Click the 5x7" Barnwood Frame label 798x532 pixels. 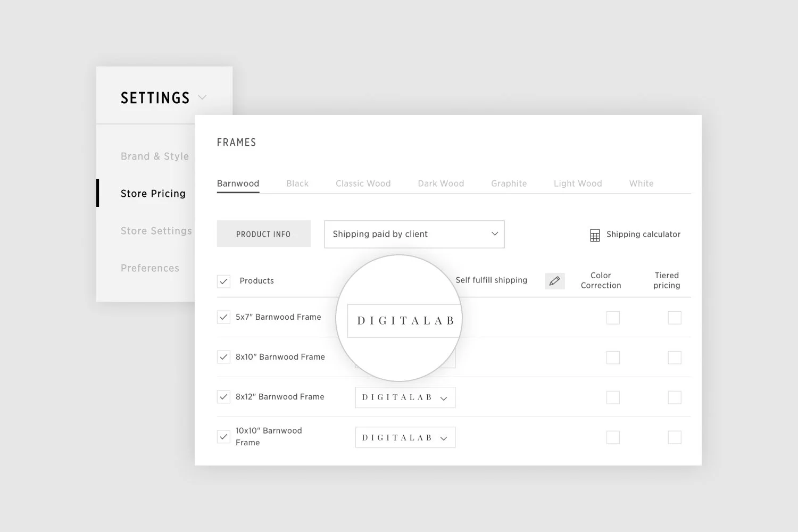(278, 317)
